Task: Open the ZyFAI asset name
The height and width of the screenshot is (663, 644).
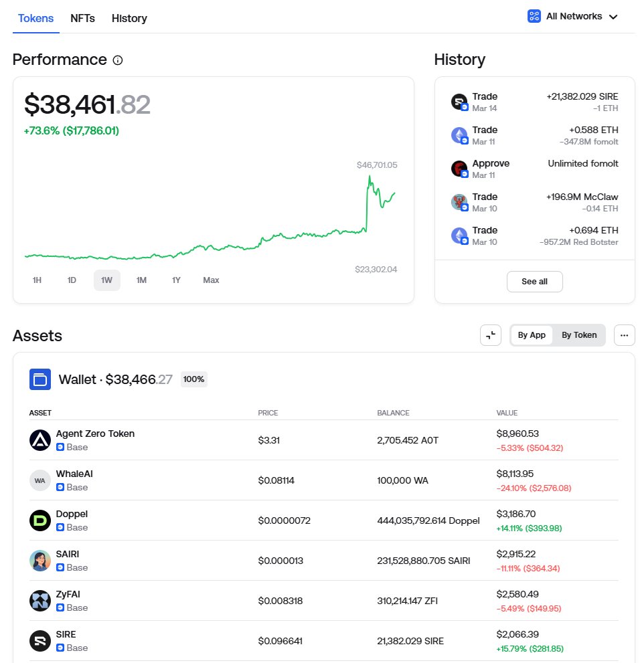Action: pos(68,594)
